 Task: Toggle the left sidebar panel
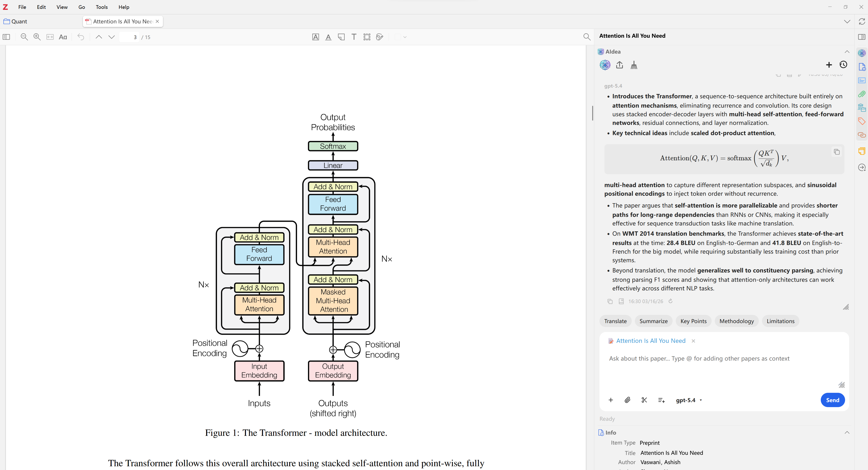pyautogui.click(x=6, y=37)
